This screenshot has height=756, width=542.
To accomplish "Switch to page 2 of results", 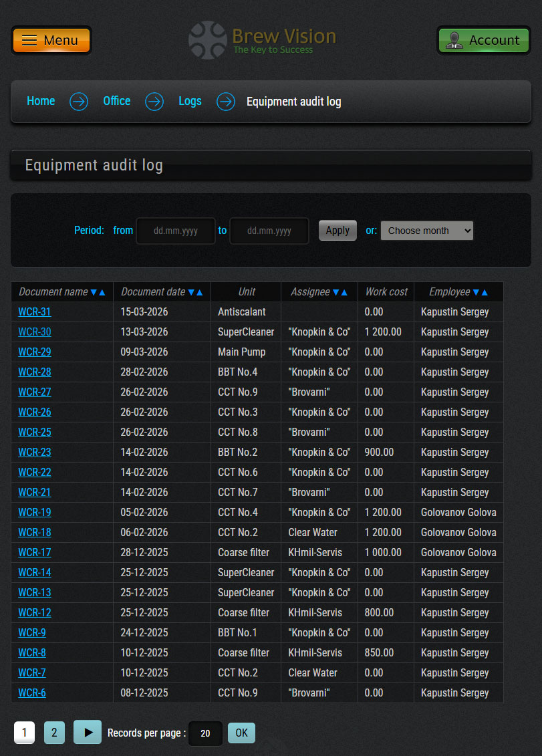I will coord(54,733).
